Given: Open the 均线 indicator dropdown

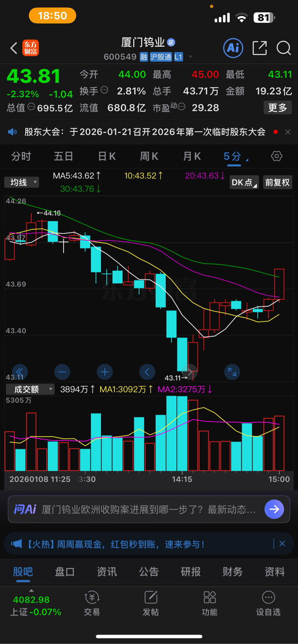Looking at the screenshot, I should coord(22,182).
